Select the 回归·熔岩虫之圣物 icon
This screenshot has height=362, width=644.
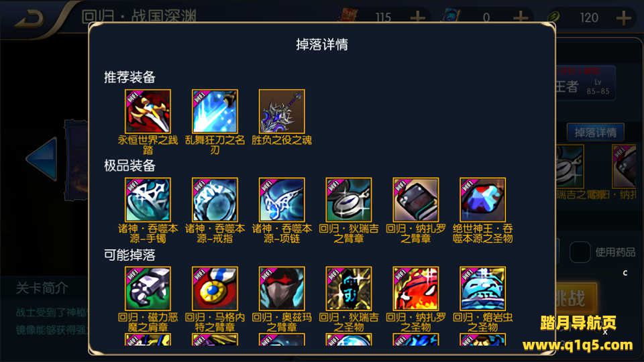(x=482, y=288)
